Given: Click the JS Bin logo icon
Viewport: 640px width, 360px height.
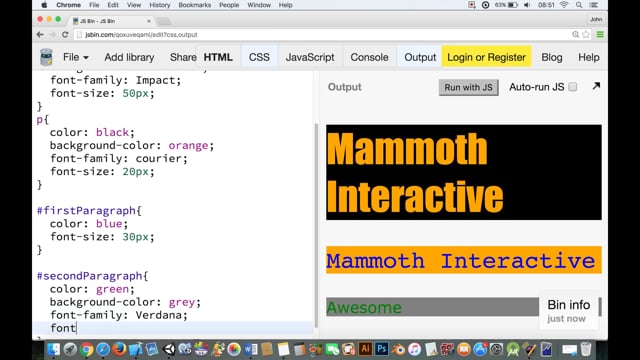Looking at the screenshot, I should coord(46,57).
